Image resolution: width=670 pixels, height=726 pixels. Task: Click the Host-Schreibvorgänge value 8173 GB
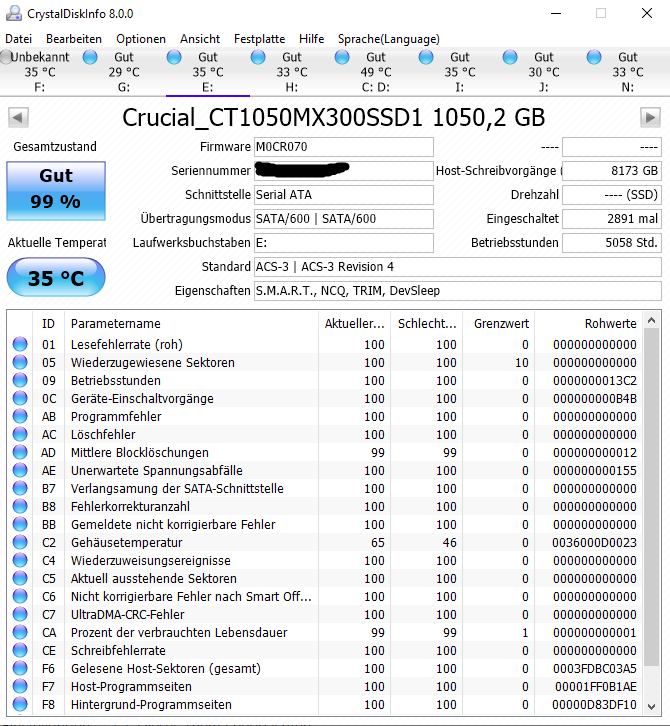coord(612,171)
